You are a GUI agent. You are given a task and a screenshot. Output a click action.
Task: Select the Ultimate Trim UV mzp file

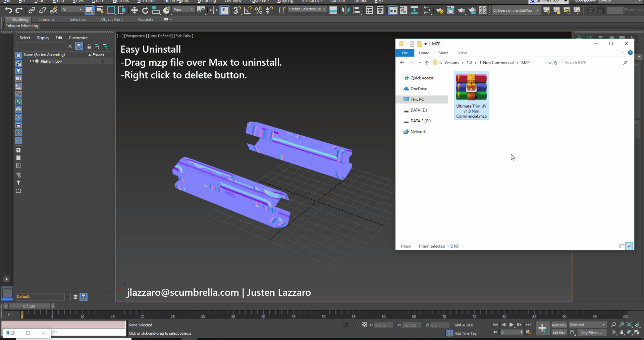[471, 95]
